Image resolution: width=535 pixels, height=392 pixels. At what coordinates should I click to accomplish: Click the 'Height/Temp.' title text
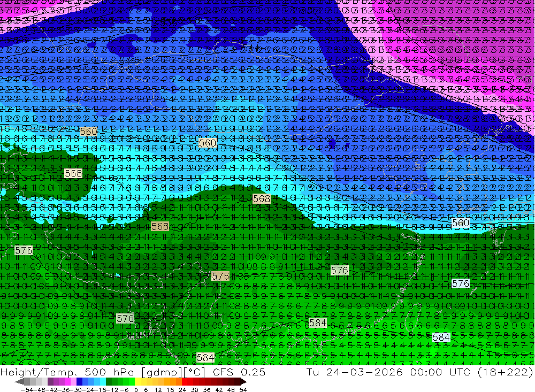click(40, 372)
